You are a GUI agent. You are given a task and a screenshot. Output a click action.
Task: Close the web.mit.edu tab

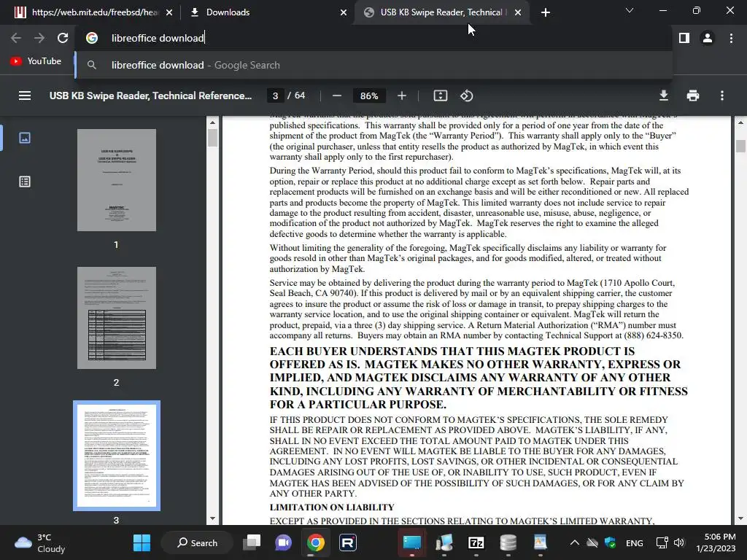point(169,12)
